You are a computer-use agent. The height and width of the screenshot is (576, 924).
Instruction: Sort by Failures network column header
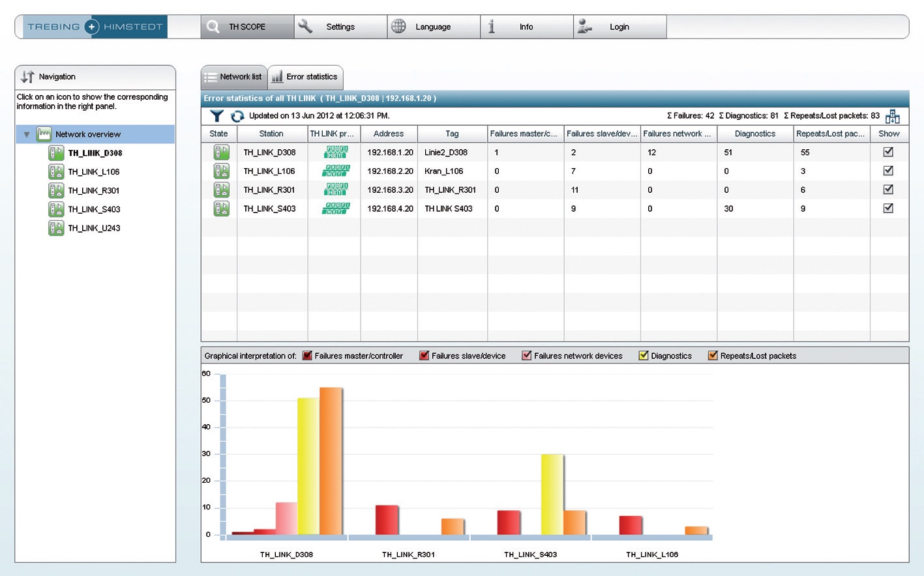(679, 134)
